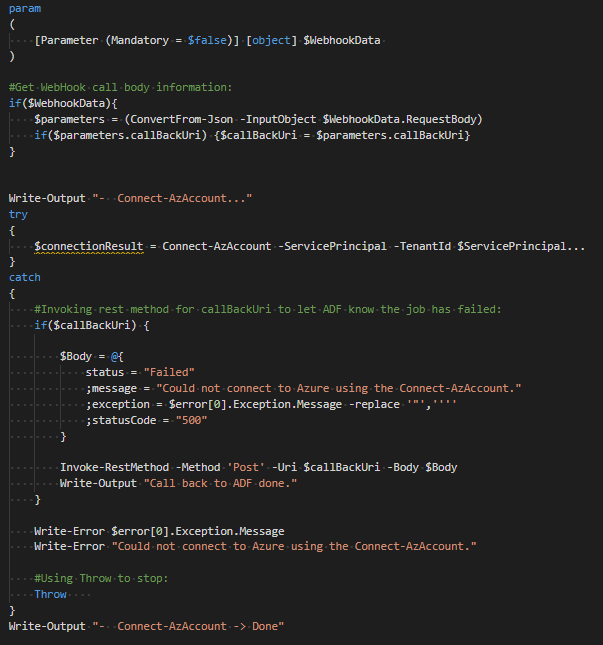Click string "- Connect-AzAccount -> Done"

[x=188, y=626]
